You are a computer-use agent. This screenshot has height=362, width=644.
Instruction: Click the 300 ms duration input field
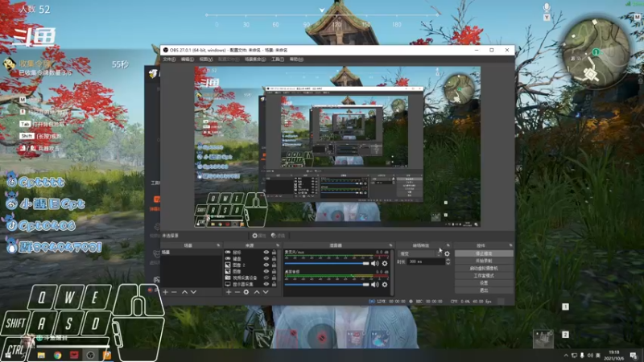pyautogui.click(x=426, y=261)
